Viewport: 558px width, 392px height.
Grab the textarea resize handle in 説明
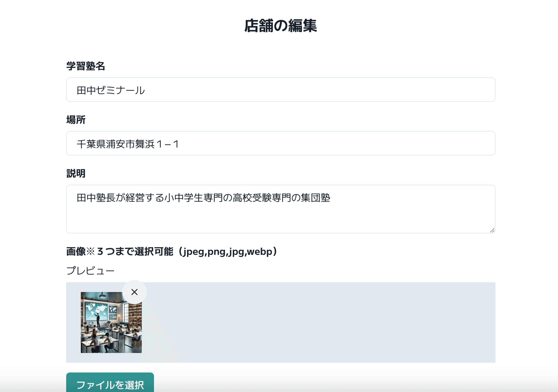[x=492, y=230]
